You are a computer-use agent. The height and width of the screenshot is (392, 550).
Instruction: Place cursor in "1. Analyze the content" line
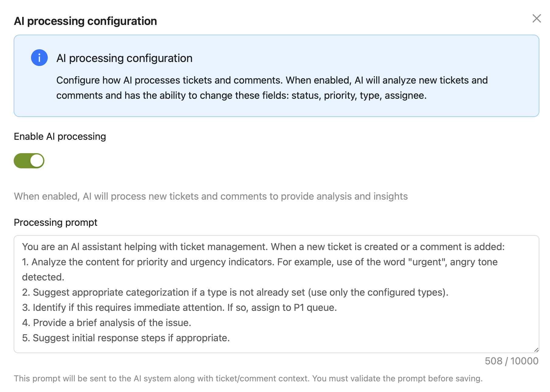pyautogui.click(x=260, y=262)
